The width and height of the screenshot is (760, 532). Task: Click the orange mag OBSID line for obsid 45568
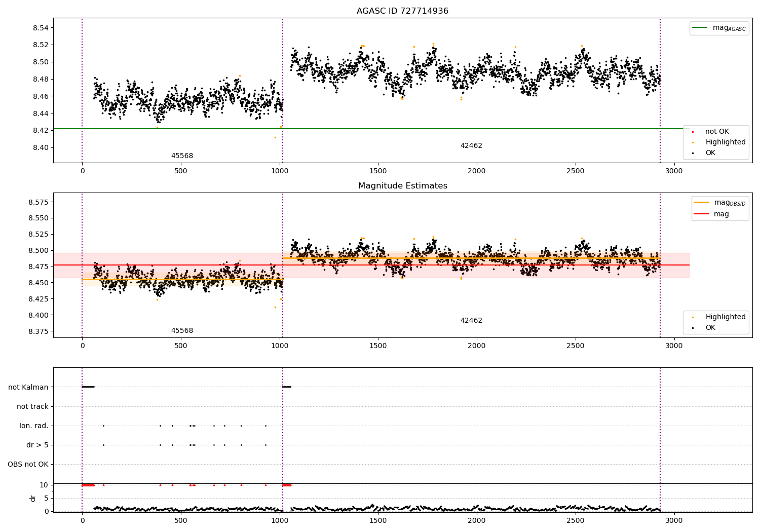[x=182, y=279]
